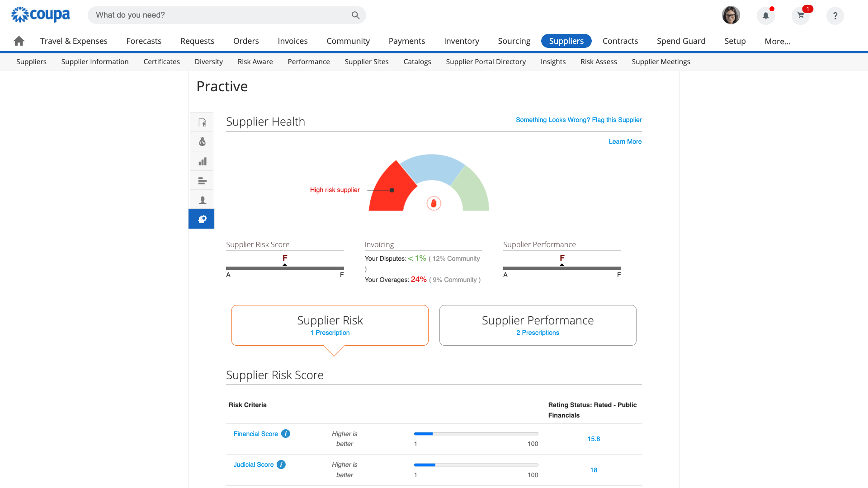This screenshot has height=488, width=868.
Task: Select the money bag financials sidebar icon
Action: pos(202,141)
